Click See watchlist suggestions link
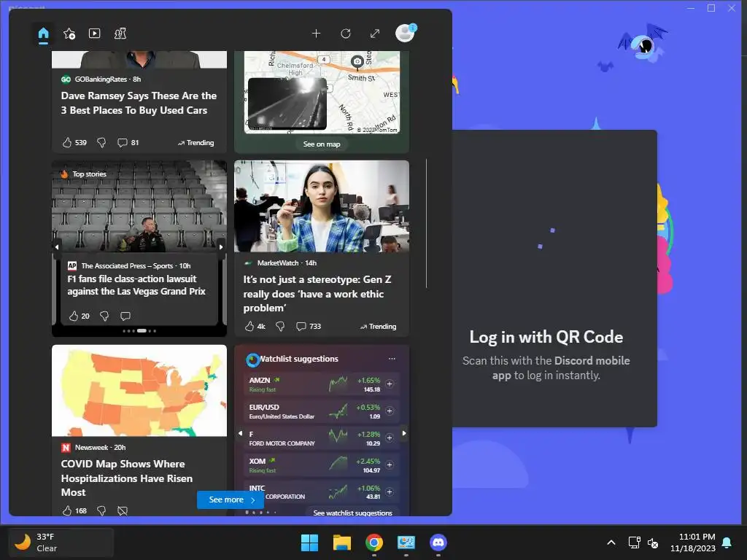Viewport: 747px width, 560px height. [352, 513]
